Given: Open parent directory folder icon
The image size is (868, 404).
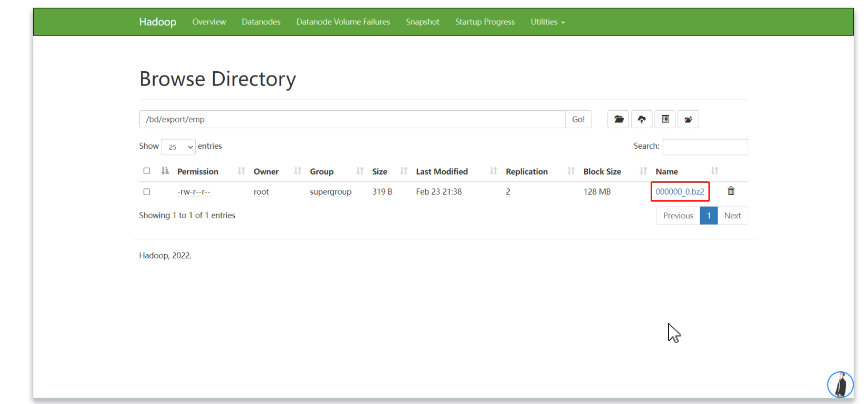Looking at the screenshot, I should 618,119.
